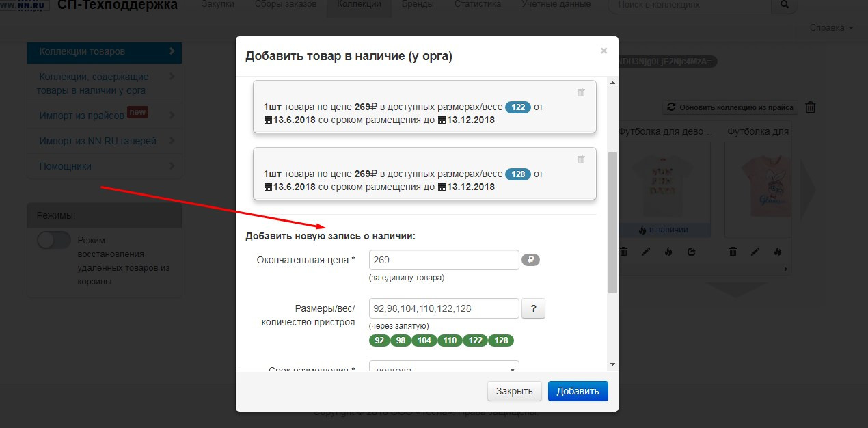Open the Бренды tab
Viewport: 868px width, 428px height.
click(418, 5)
